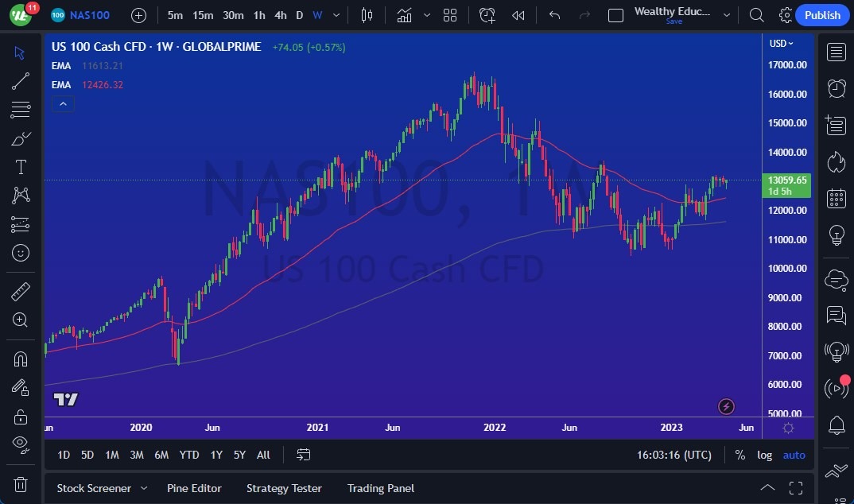
Task: Open the ideas lightbulb icon
Action: point(836,235)
